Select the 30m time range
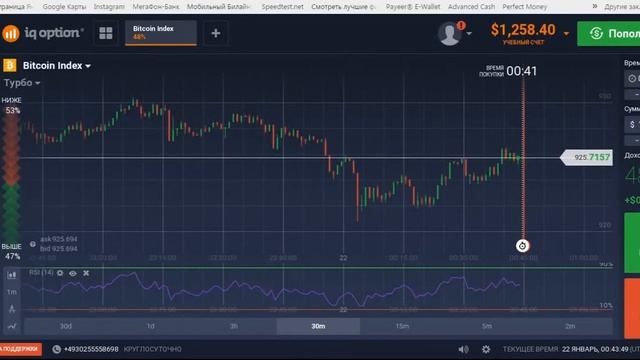This screenshot has width=640, height=360. point(318,326)
